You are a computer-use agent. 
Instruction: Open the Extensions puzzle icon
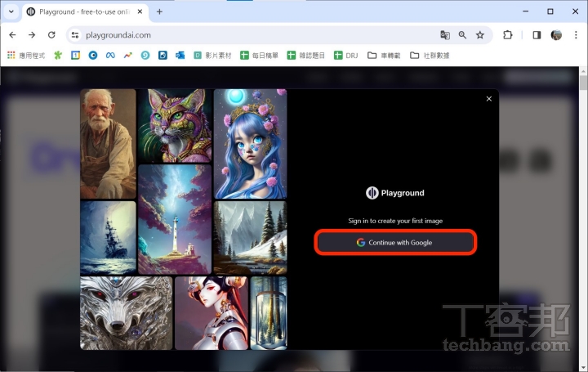tap(507, 35)
